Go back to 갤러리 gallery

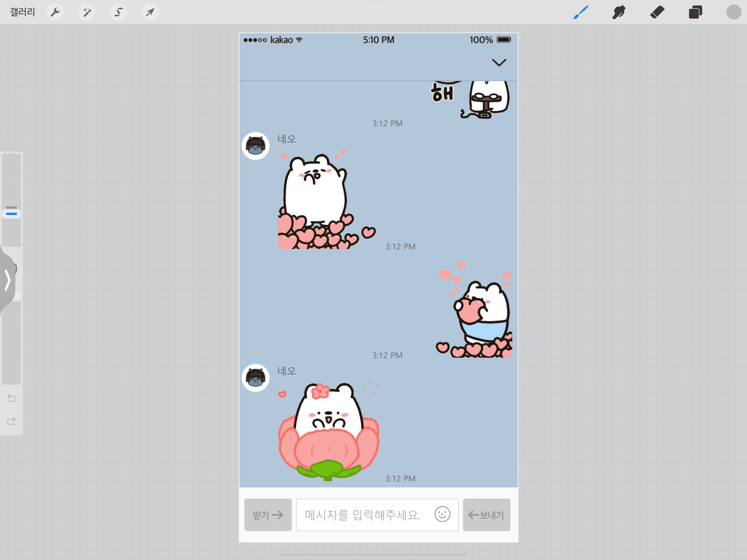[22, 13]
